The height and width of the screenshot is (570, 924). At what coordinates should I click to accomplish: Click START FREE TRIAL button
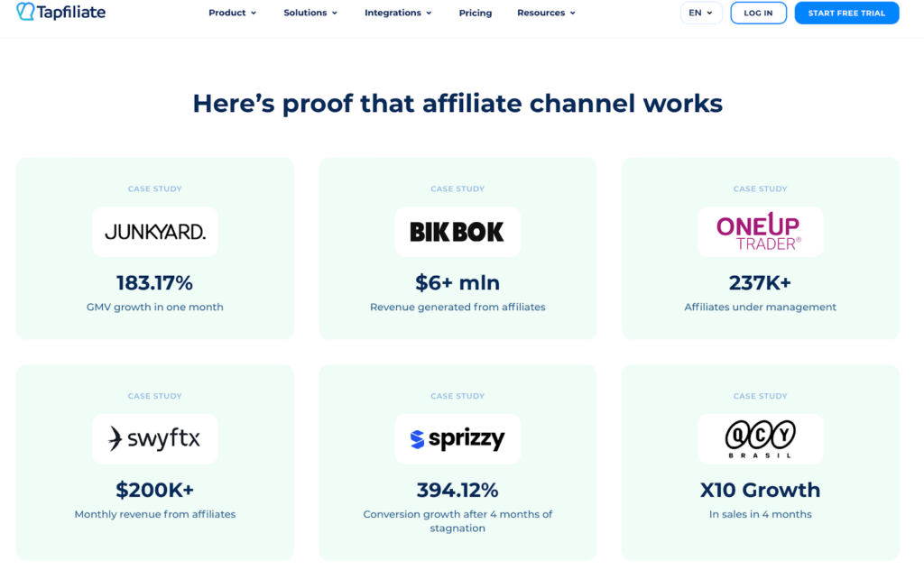pyautogui.click(x=846, y=13)
